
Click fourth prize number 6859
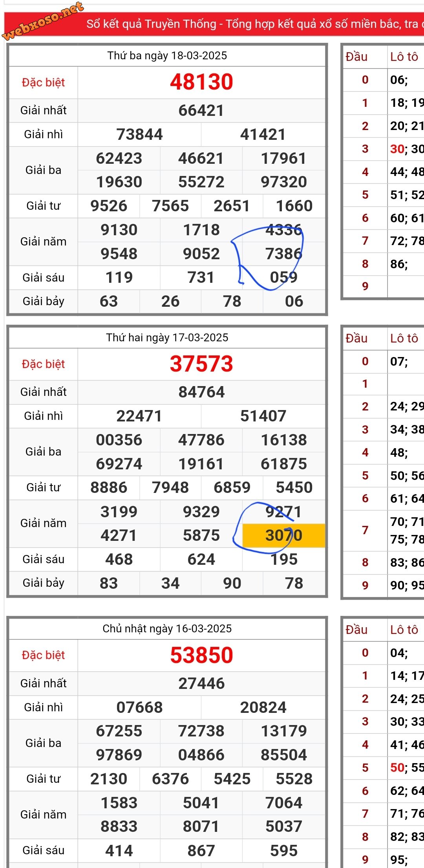pyautogui.click(x=232, y=487)
